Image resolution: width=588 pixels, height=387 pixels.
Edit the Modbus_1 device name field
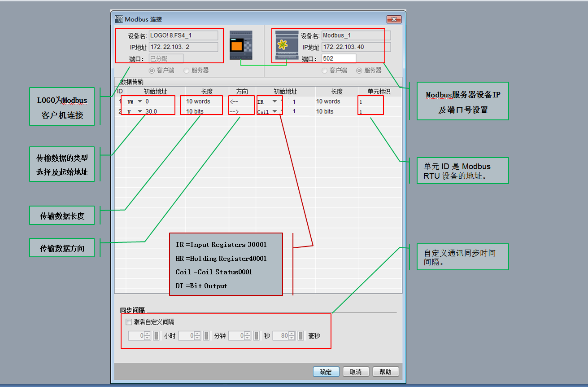[356, 35]
